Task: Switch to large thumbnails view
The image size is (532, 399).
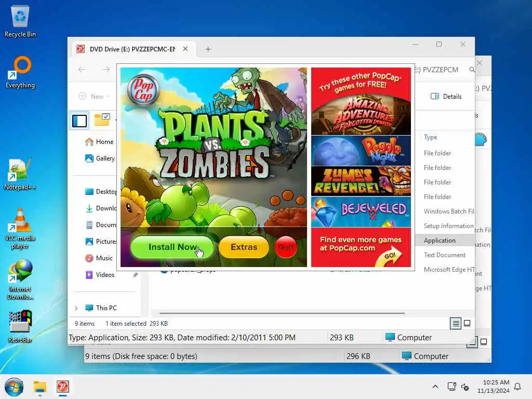Action: click(467, 323)
